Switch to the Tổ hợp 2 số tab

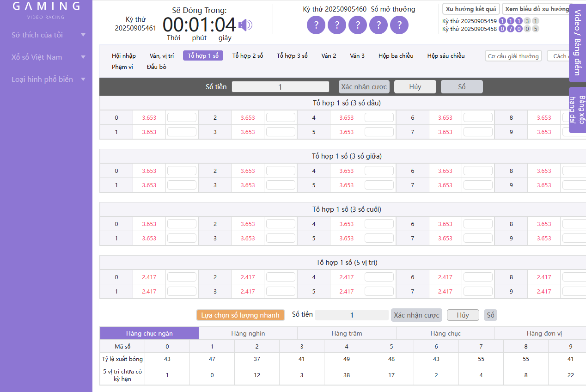click(x=248, y=55)
